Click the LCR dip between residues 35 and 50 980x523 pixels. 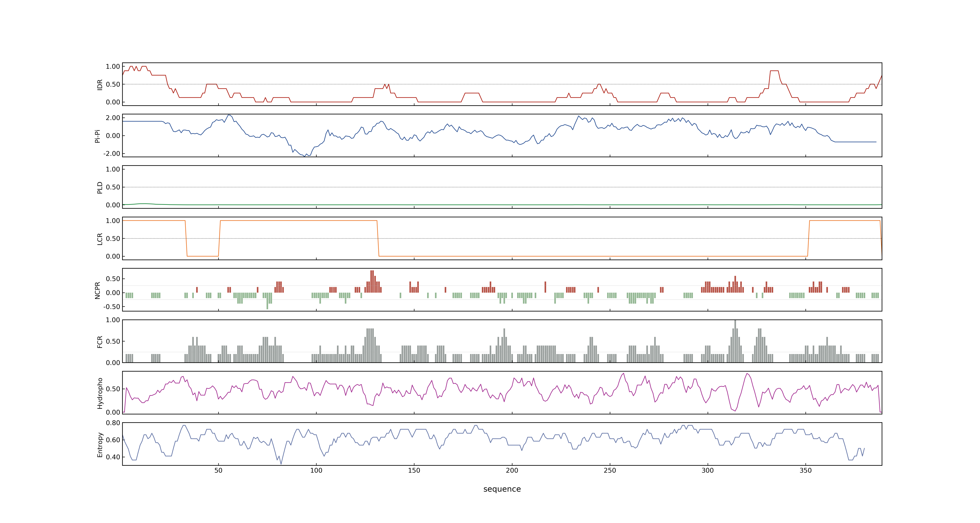coord(202,256)
